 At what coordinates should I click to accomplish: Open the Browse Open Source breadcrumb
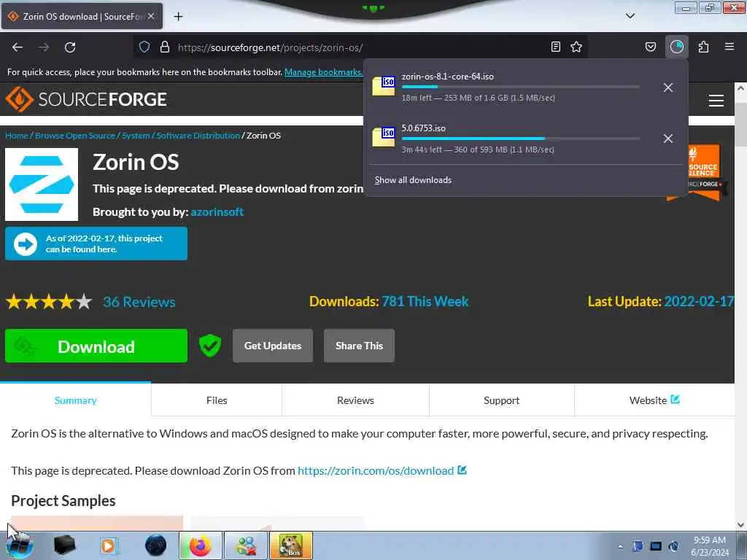coord(75,136)
